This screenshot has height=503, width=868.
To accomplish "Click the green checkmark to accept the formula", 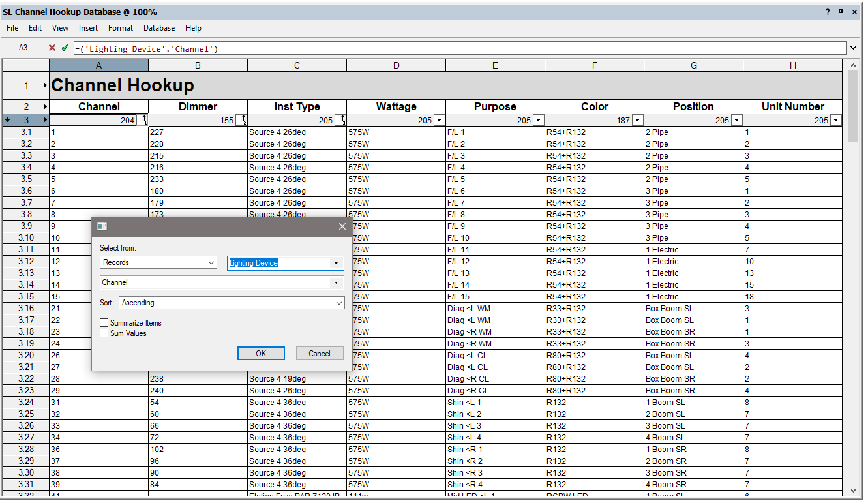I will click(63, 48).
